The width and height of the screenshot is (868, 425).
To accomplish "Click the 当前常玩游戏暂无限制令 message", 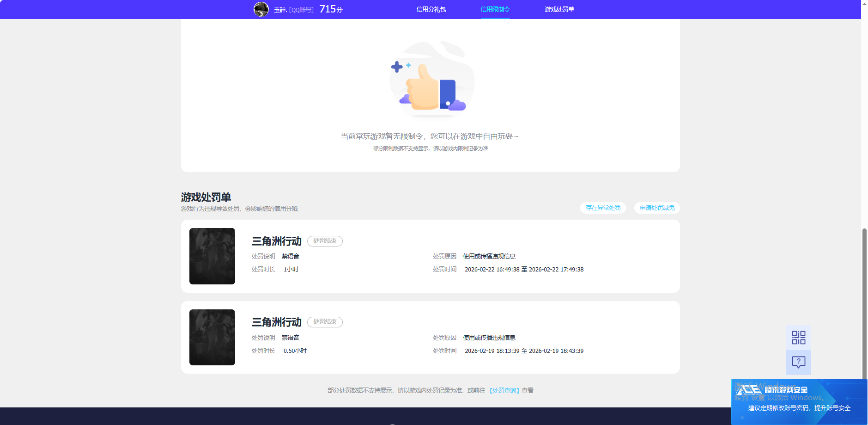I will coord(430,136).
